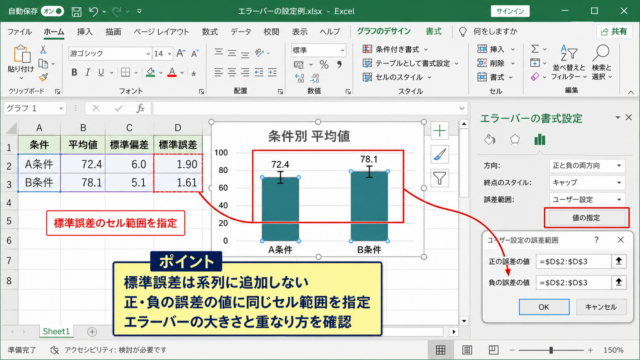Click キャンセル in the dialog
Viewport: 640px width, 360px height.
pos(601,307)
